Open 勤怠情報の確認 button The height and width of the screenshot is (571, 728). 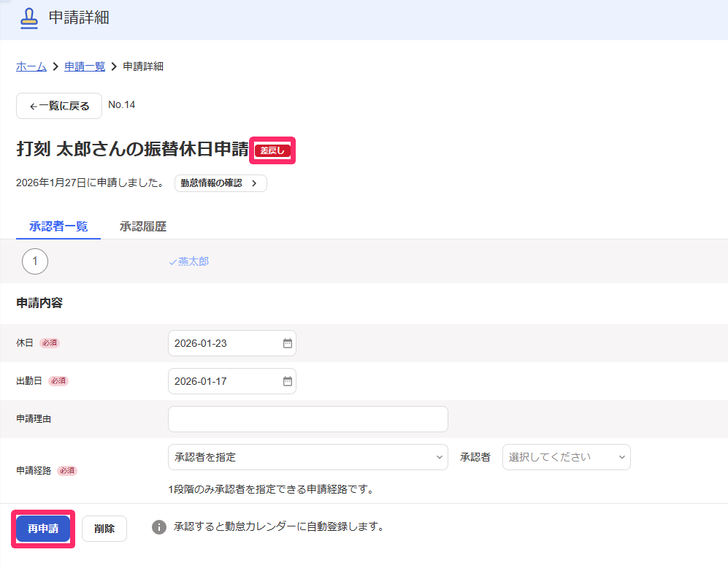(221, 183)
